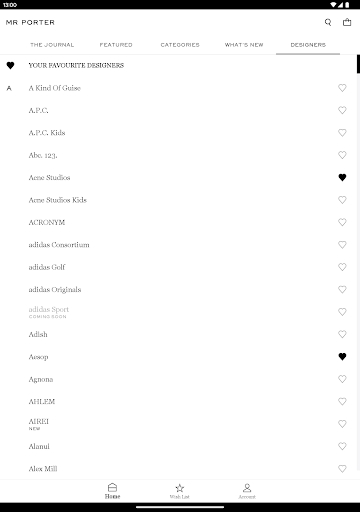This screenshot has width=360, height=512.
Task: Add adidas Originals to favourites heart
Action: (x=342, y=289)
